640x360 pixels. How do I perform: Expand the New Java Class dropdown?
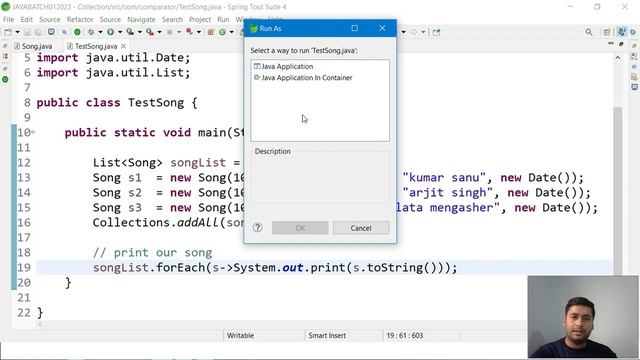coord(232,32)
